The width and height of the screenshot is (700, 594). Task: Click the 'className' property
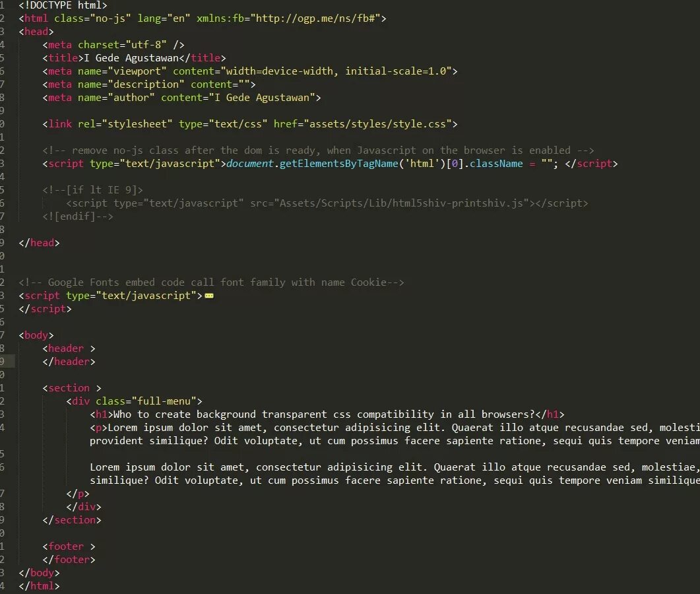[496, 164]
